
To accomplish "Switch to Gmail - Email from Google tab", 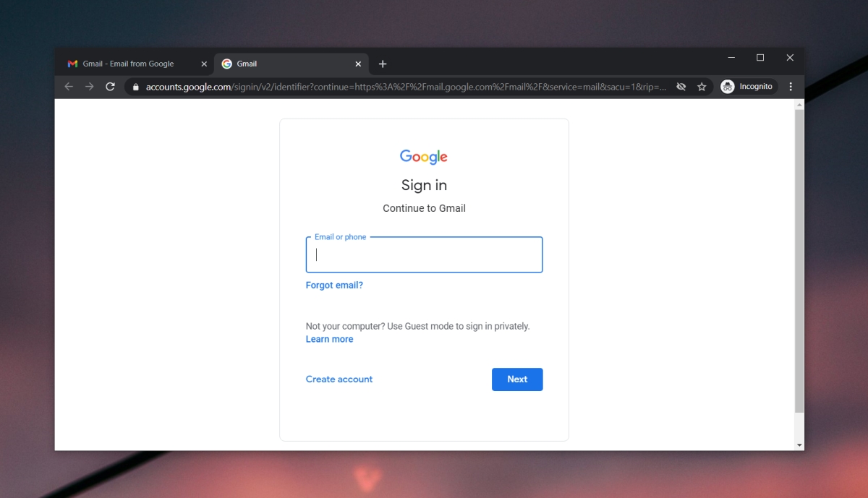I will coord(128,64).
